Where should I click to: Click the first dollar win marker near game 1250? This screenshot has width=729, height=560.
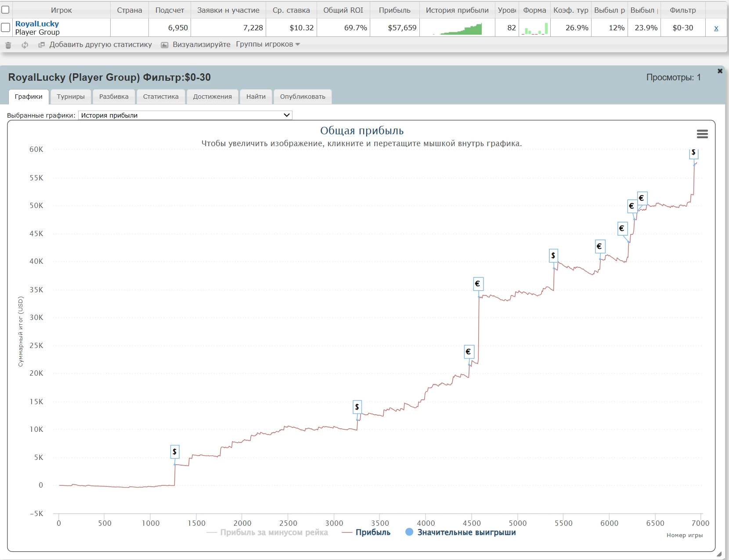175,452
